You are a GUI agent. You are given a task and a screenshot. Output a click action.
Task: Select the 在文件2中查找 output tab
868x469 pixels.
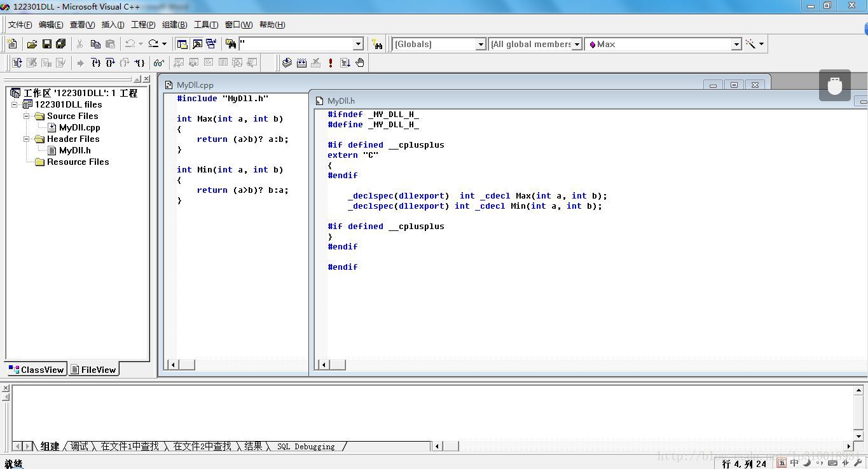pos(202,447)
